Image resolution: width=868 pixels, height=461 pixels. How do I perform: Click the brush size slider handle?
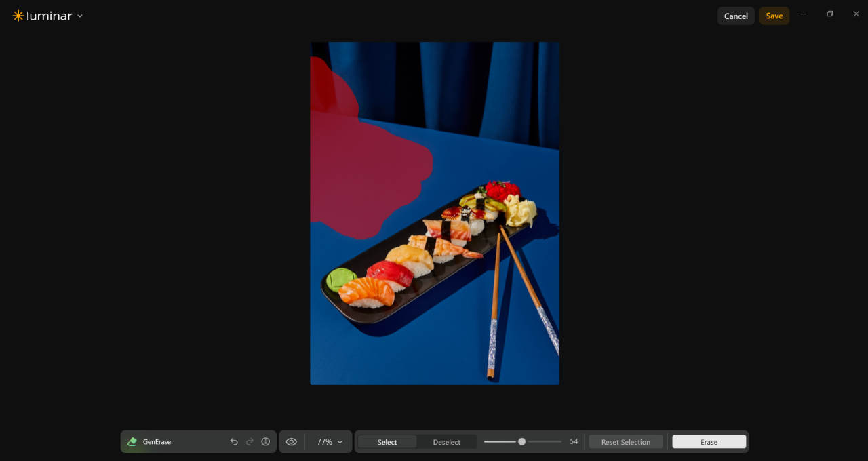[521, 441]
